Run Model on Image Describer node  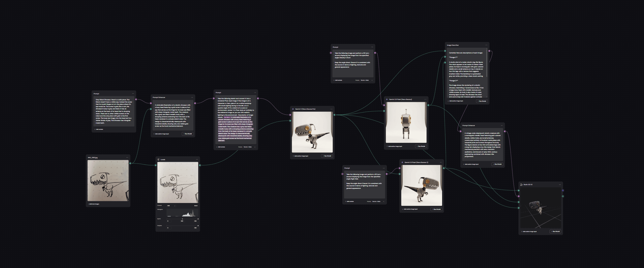482,101
